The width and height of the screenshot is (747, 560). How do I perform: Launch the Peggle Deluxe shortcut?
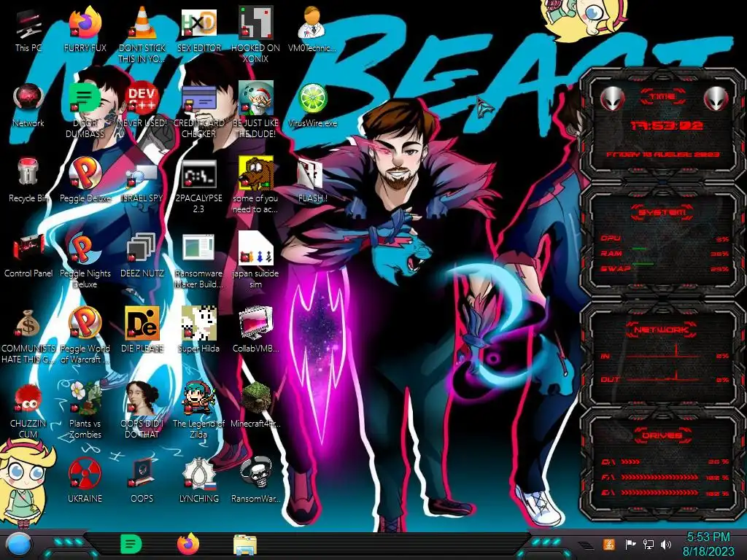click(85, 179)
